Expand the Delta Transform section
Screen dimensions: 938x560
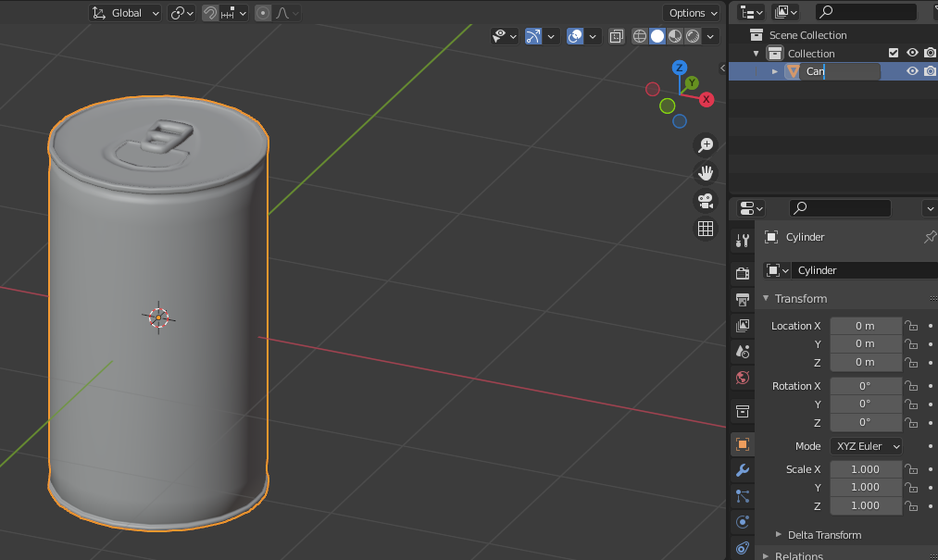pos(823,535)
